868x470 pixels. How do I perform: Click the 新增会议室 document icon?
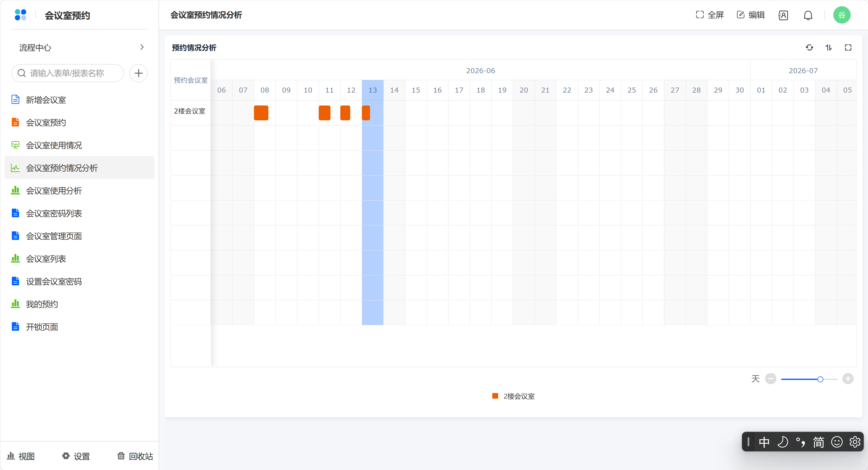15,99
